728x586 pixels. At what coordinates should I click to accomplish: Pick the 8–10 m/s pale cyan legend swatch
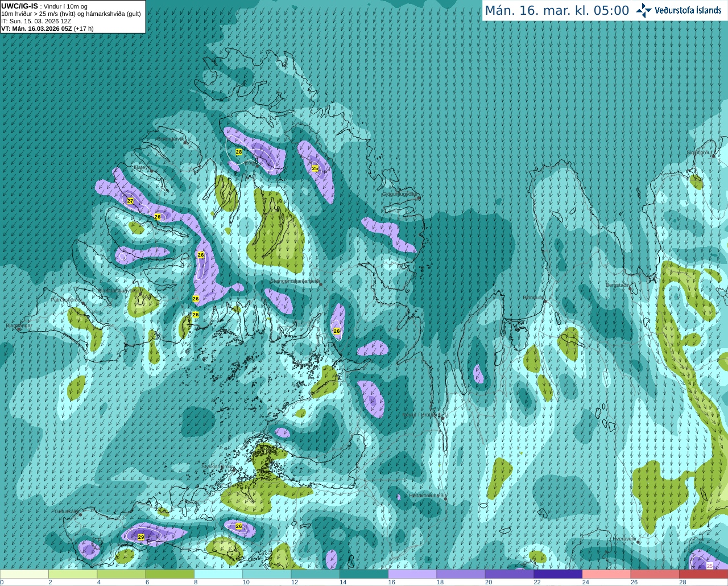point(218,574)
